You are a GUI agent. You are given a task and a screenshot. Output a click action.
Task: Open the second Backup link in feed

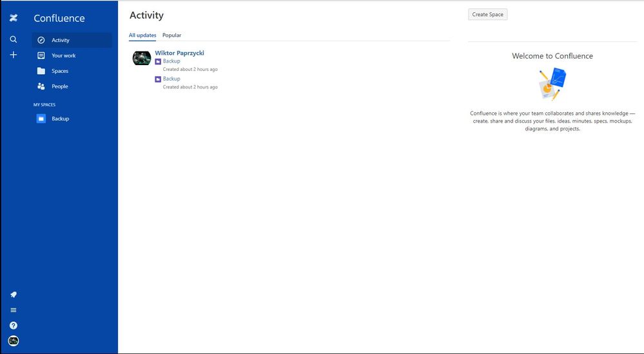pos(171,79)
